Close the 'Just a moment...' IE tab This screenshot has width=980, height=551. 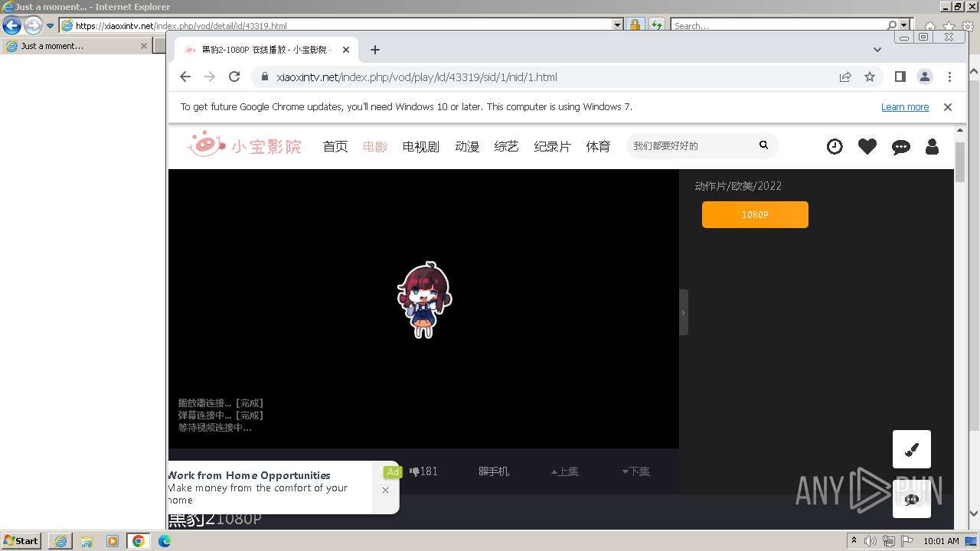tap(143, 46)
